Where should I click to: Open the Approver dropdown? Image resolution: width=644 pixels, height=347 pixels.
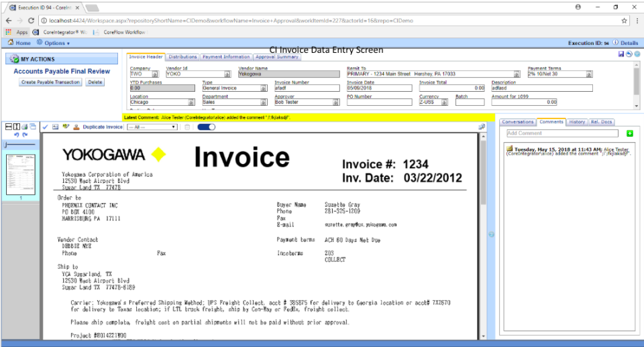pos(335,102)
